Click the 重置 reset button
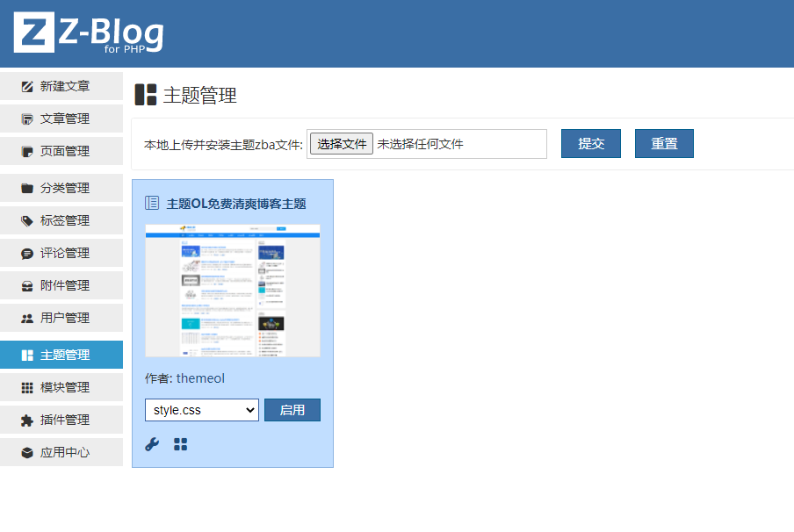 click(x=664, y=143)
